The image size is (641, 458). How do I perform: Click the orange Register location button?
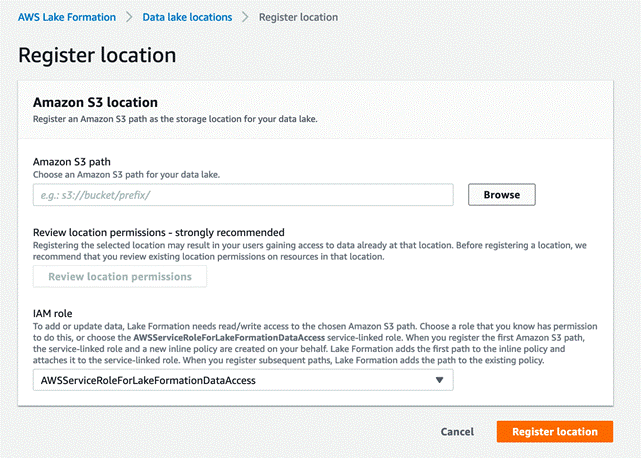554,432
